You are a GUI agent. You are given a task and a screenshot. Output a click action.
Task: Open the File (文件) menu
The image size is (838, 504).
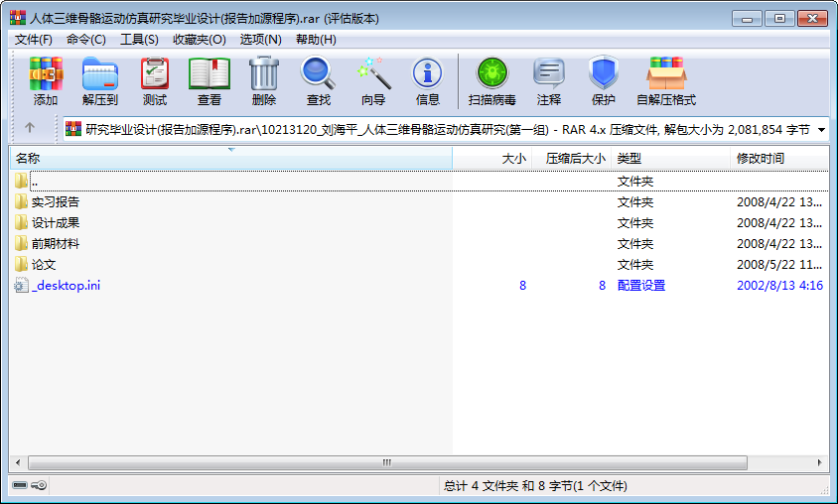[34, 40]
